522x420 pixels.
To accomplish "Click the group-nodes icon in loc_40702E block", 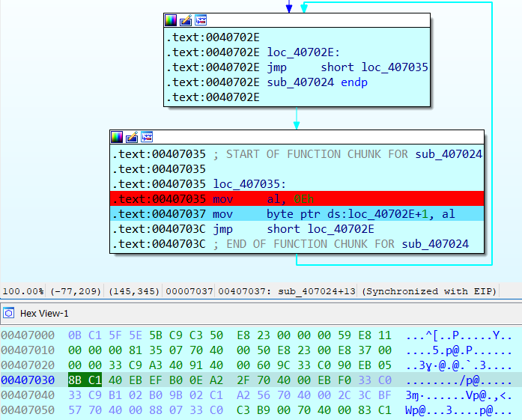I will tap(201, 20).
